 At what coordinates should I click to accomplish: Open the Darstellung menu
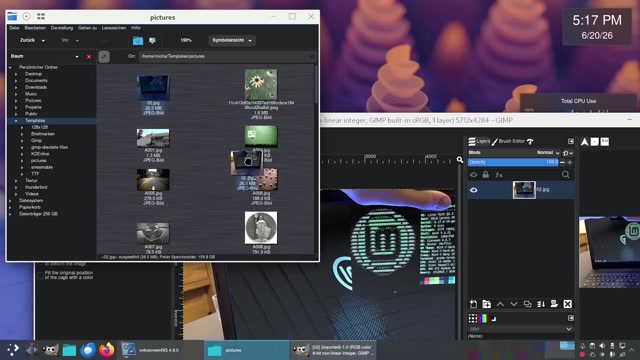(x=62, y=28)
